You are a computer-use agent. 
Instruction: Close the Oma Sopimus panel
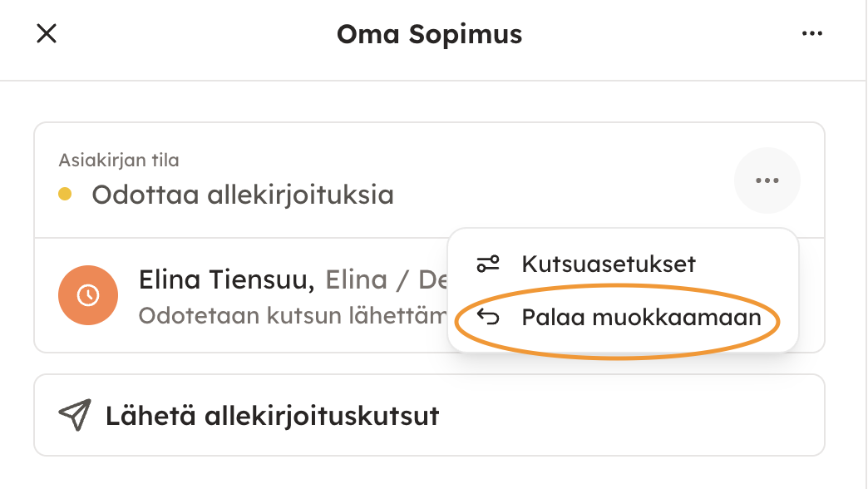(47, 34)
